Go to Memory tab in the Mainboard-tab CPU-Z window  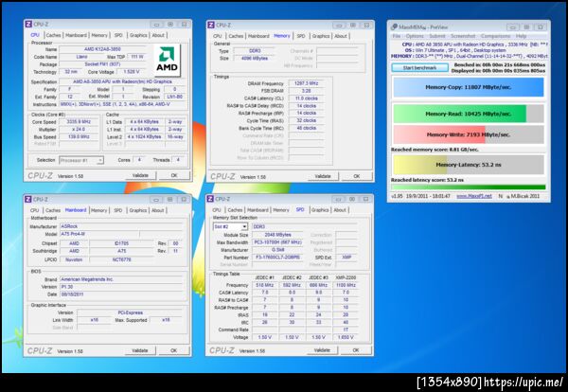(x=98, y=210)
